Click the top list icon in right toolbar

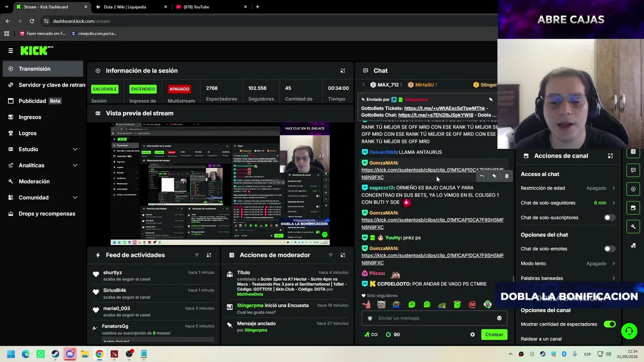[x=633, y=151]
